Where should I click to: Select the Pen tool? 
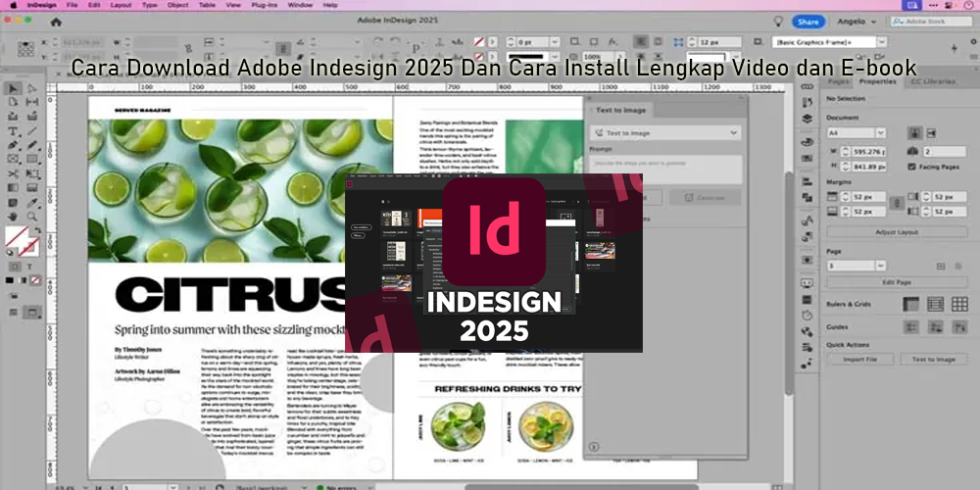coord(13,145)
